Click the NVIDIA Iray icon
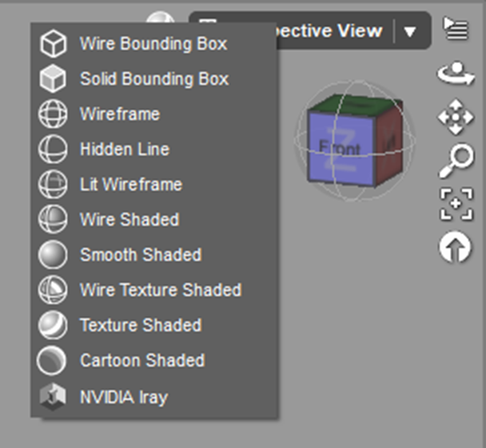486x448 pixels. click(x=53, y=396)
